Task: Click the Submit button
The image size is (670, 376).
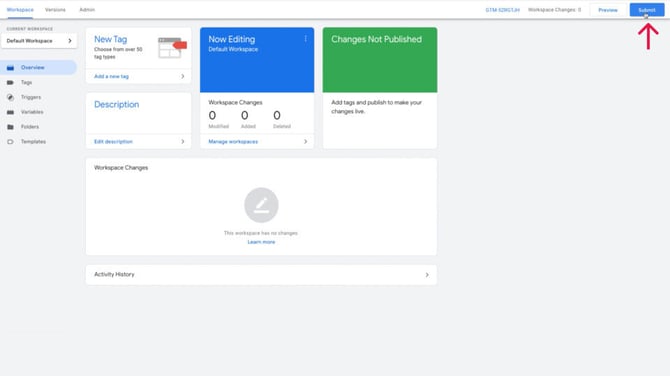Action: click(647, 10)
